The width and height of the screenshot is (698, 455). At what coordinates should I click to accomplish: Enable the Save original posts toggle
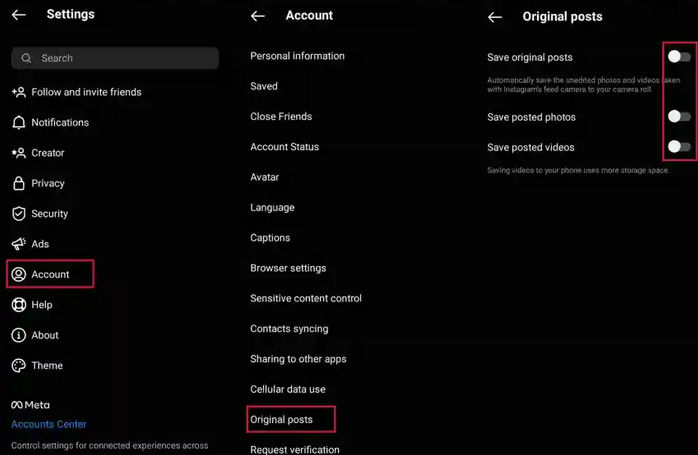pos(679,57)
